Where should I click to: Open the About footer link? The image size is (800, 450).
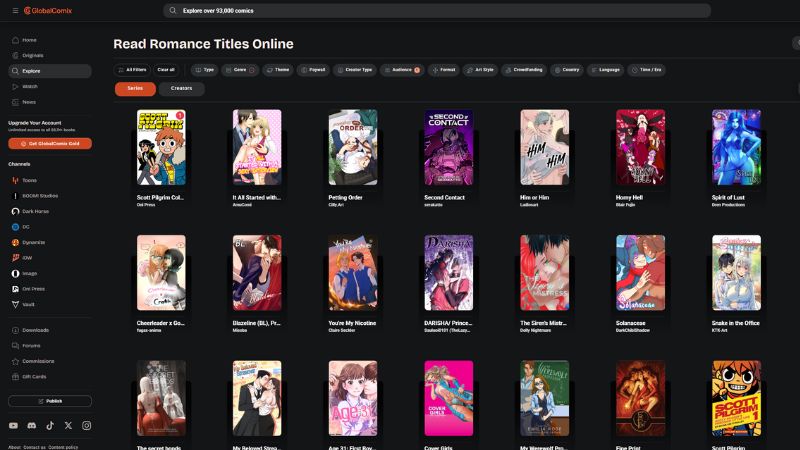14,447
